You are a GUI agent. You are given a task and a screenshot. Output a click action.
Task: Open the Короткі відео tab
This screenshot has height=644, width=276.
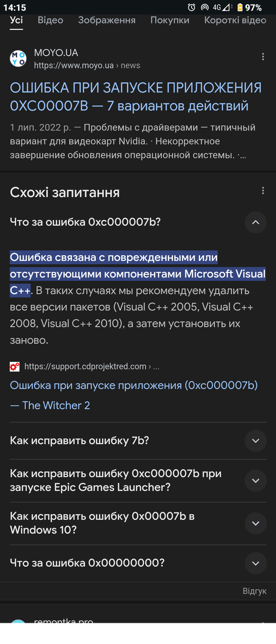(235, 20)
